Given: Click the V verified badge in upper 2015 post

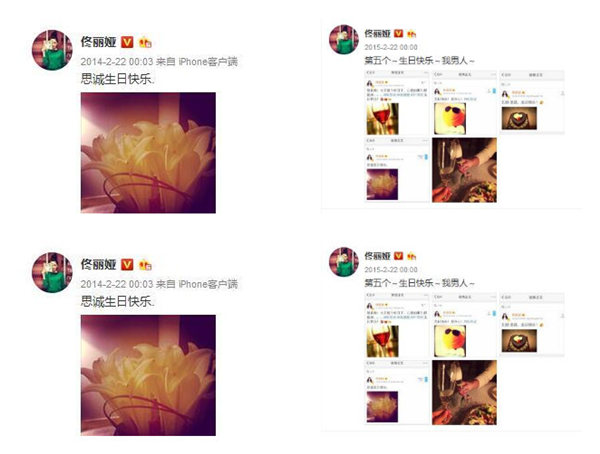Looking at the screenshot, I should (398, 34).
